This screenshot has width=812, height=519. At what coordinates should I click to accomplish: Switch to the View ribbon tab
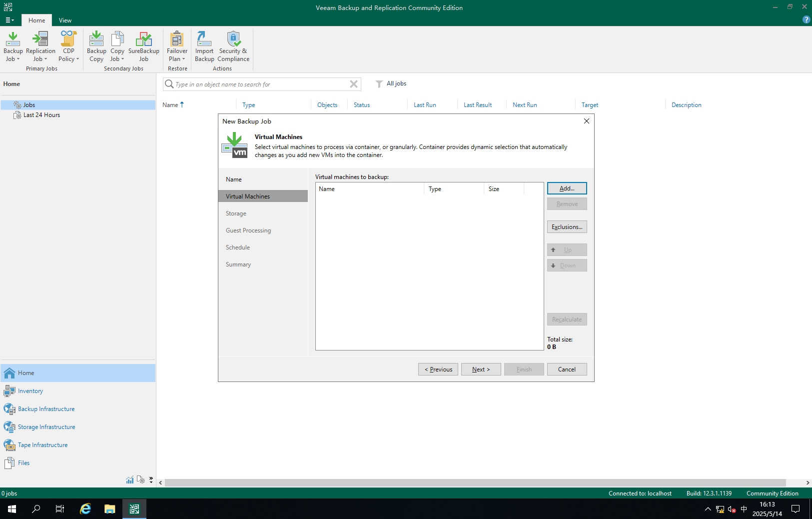(65, 20)
